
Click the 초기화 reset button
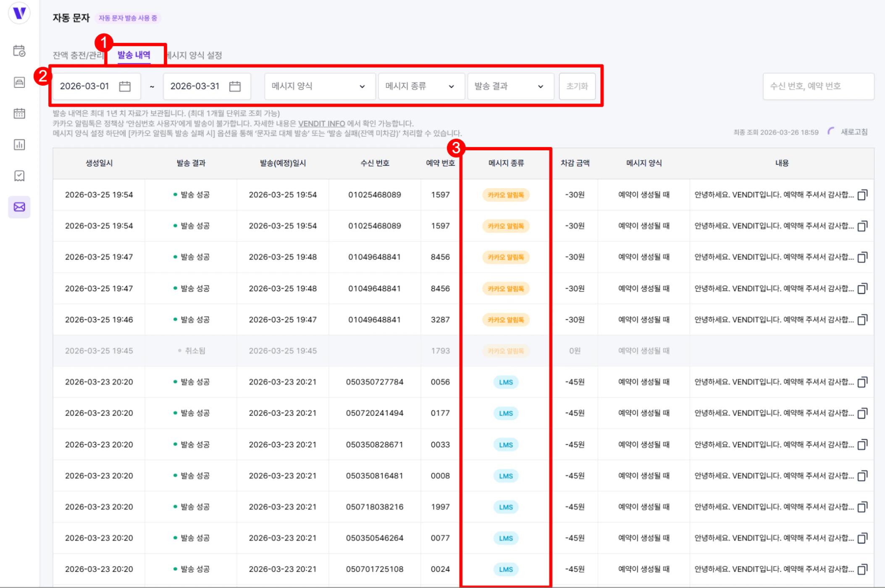pyautogui.click(x=577, y=87)
